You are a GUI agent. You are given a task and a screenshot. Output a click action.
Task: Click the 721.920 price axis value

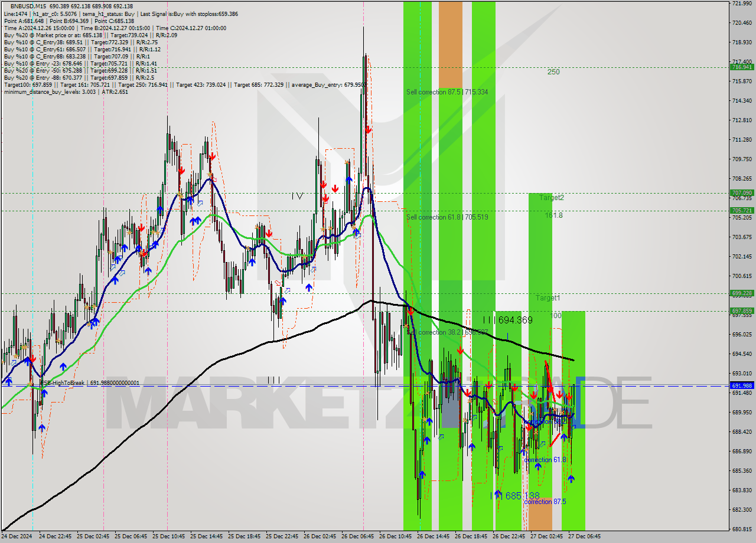point(742,4)
